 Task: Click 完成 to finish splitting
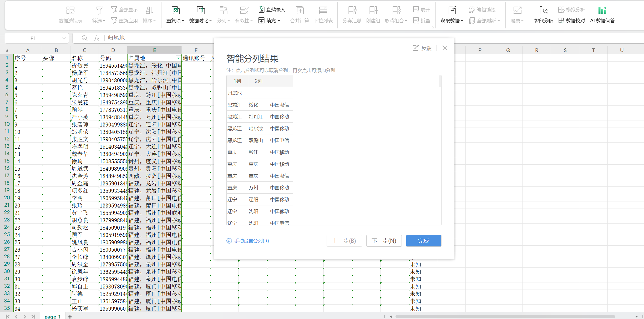(423, 241)
